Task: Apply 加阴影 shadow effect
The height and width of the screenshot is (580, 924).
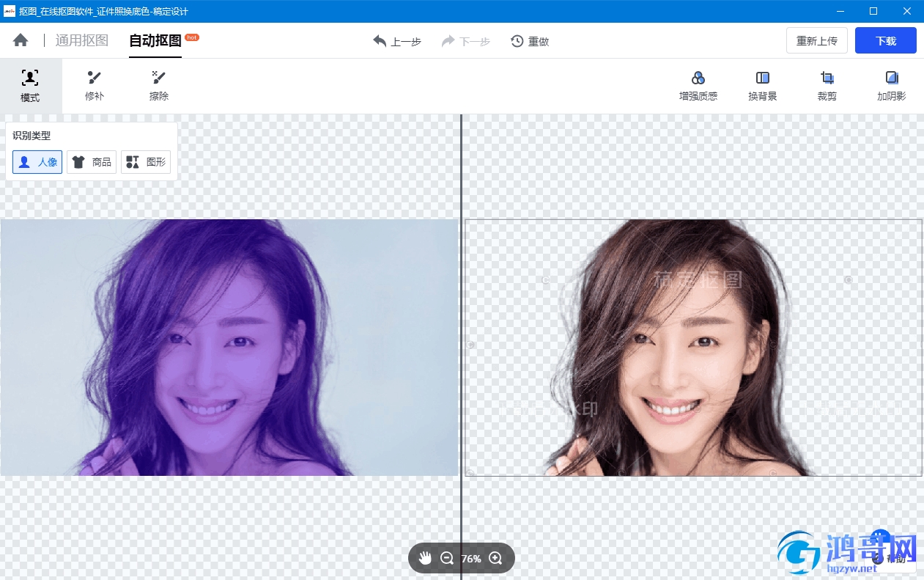Action: pyautogui.click(x=892, y=86)
